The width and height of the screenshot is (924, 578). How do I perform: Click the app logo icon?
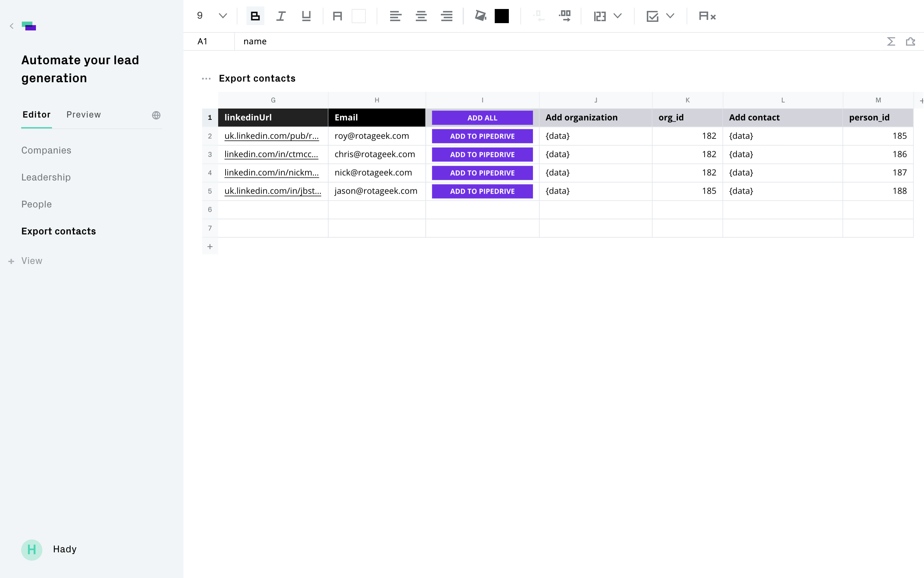click(x=29, y=26)
